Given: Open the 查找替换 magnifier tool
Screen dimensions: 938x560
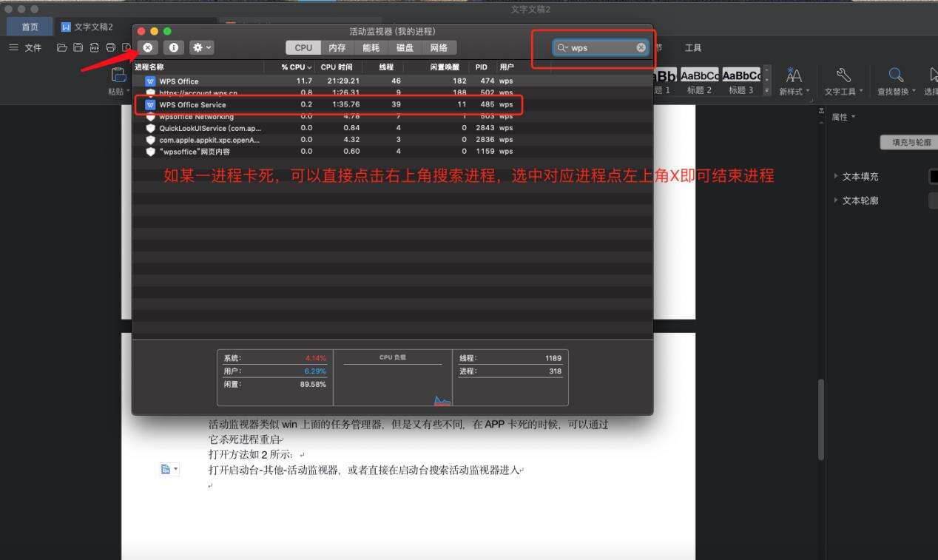Looking at the screenshot, I should (x=896, y=81).
